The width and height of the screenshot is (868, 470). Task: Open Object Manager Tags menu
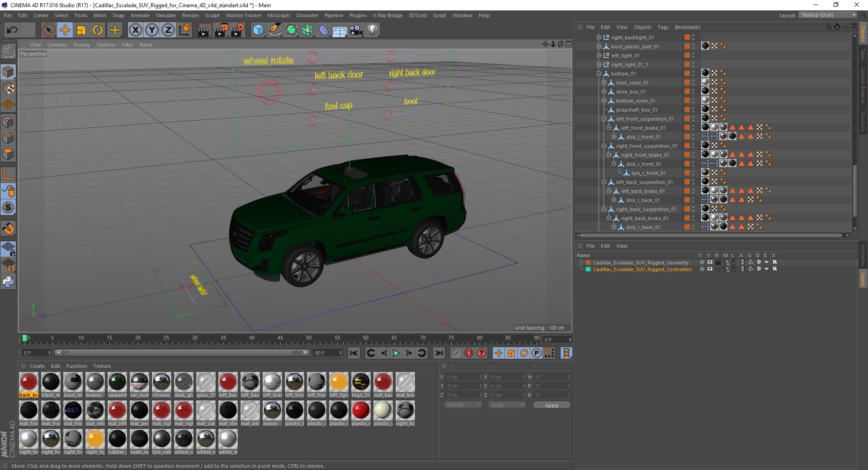pos(663,27)
